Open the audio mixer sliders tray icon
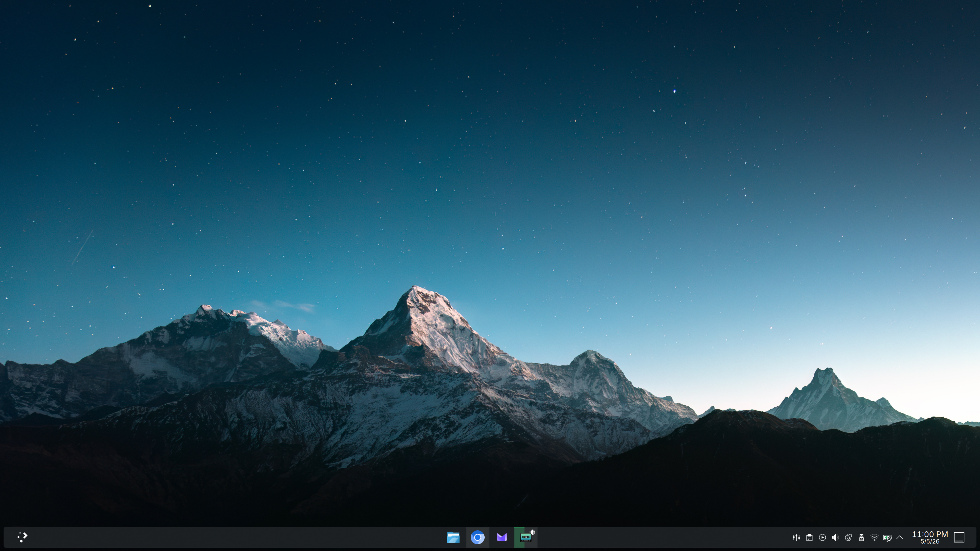980x551 pixels. [x=796, y=537]
